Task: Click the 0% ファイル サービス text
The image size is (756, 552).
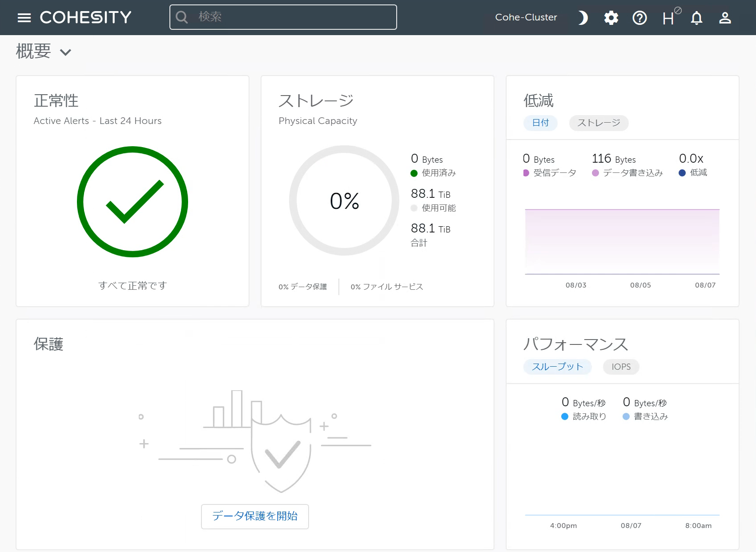Action: 387,287
